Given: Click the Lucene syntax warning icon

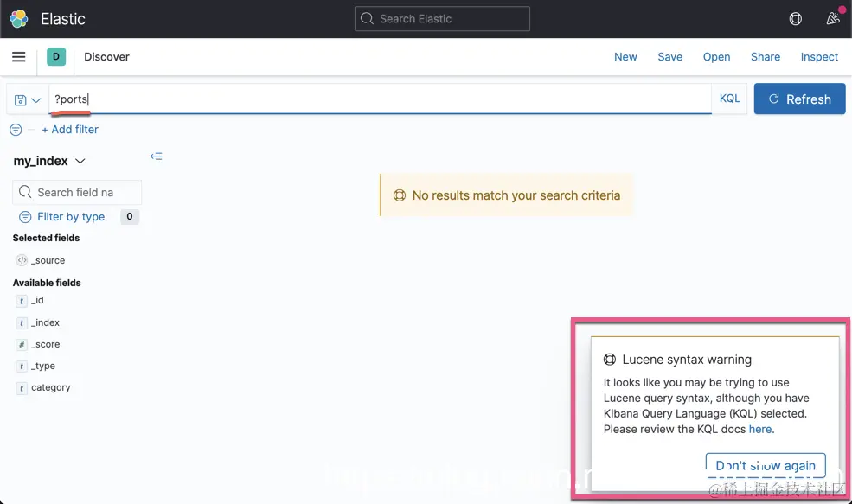Looking at the screenshot, I should pos(610,359).
